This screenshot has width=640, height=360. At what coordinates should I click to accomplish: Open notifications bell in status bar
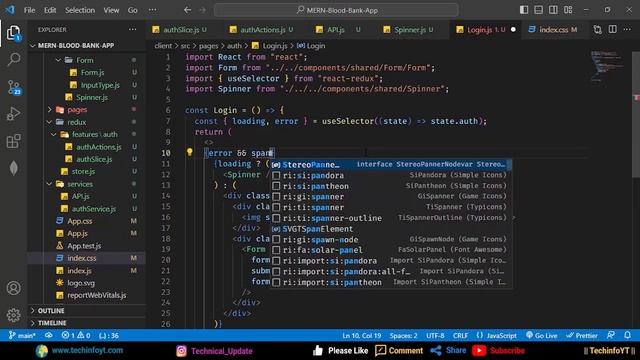628,336
